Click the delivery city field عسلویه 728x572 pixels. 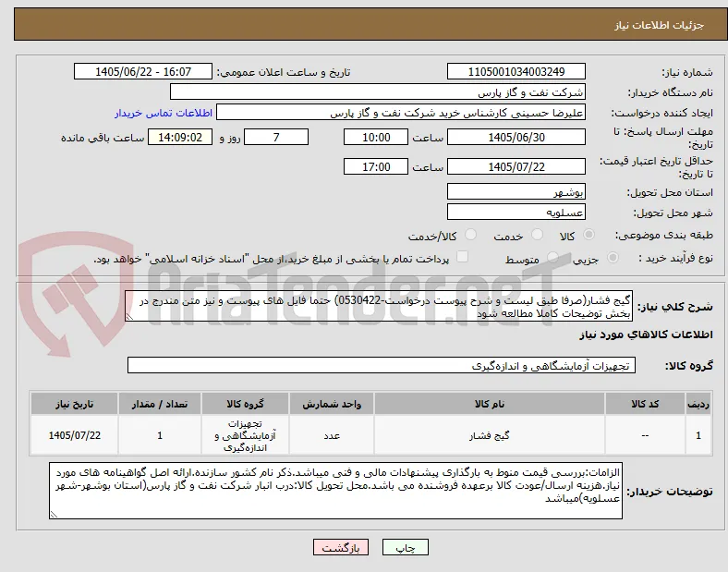click(x=516, y=213)
